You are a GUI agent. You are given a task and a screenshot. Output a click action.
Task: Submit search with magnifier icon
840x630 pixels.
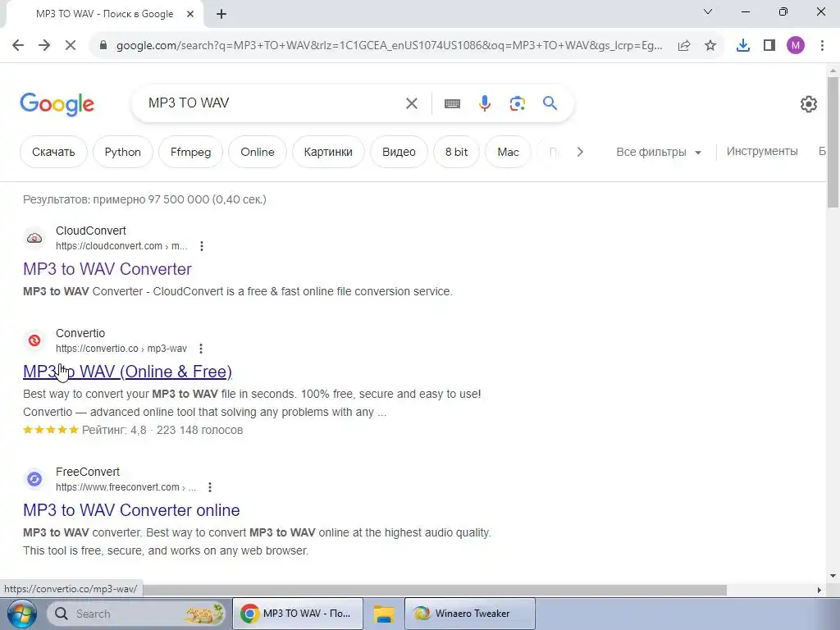pos(550,103)
